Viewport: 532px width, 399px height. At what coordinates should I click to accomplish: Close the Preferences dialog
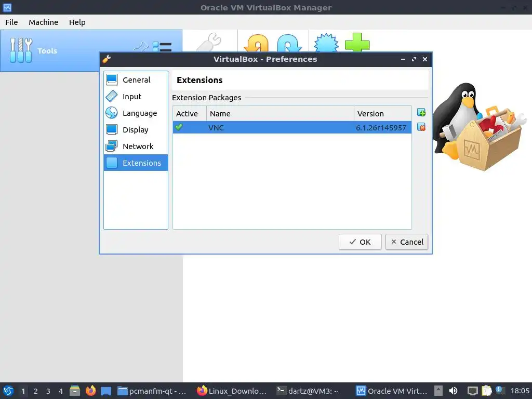pyautogui.click(x=425, y=59)
